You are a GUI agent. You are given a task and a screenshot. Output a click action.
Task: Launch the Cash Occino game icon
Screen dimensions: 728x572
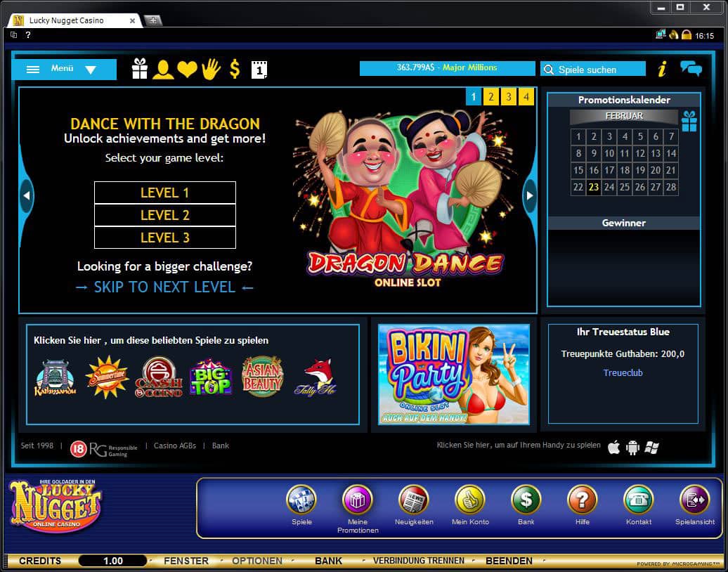pyautogui.click(x=159, y=377)
